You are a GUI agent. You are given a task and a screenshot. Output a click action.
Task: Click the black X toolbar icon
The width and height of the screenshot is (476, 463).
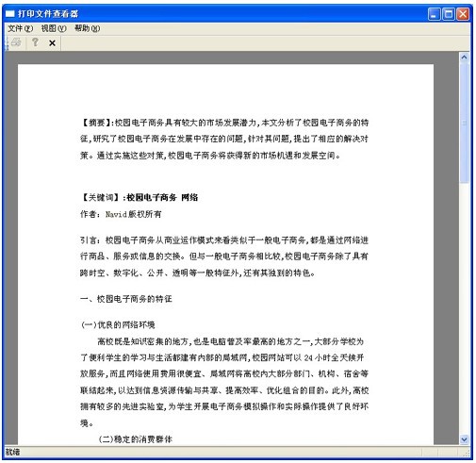pos(52,42)
